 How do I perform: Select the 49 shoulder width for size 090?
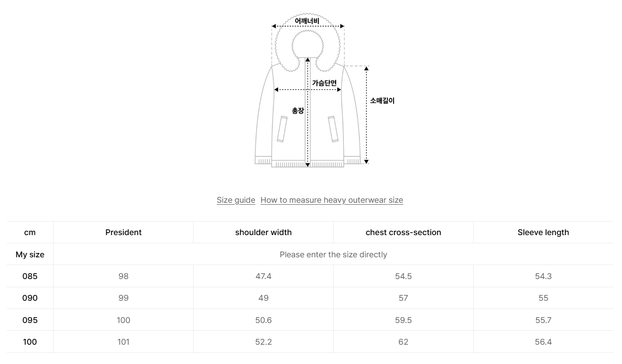(263, 298)
